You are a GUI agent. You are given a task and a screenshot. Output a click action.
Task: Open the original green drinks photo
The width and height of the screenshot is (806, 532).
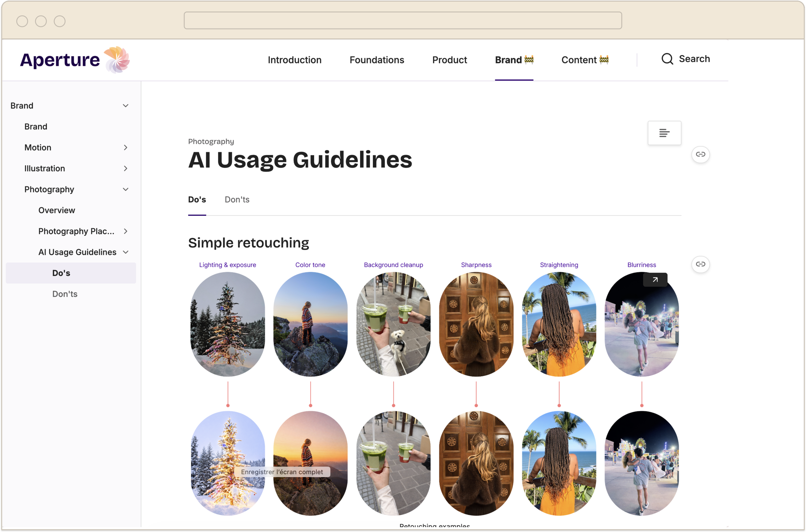click(x=393, y=324)
